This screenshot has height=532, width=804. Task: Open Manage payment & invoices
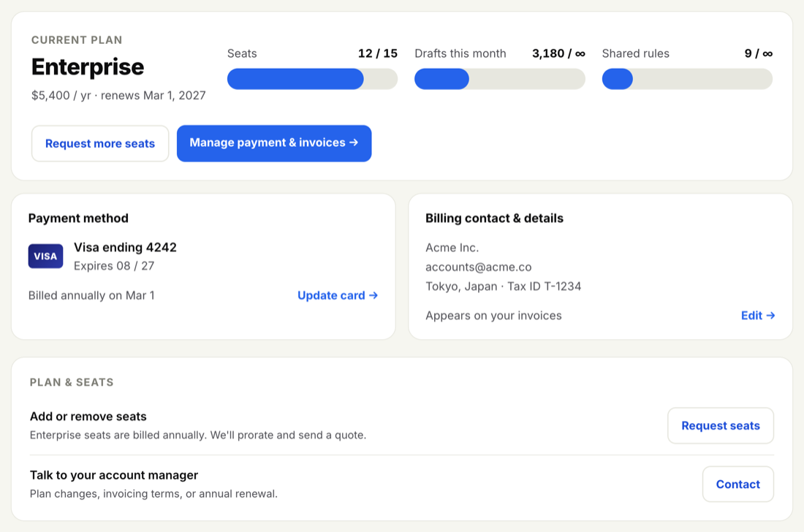point(274,143)
